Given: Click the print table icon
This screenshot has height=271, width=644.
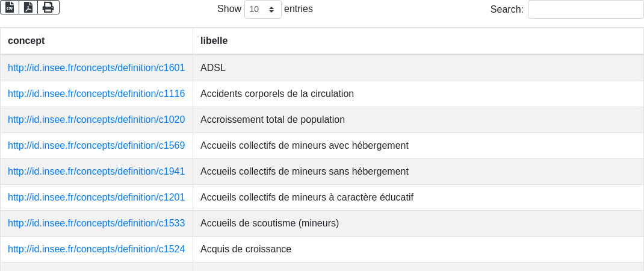Looking at the screenshot, I should tap(49, 7).
